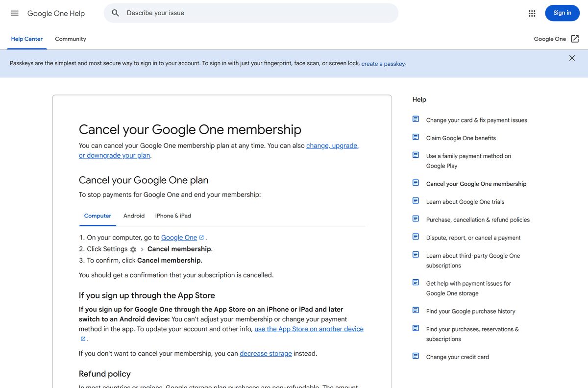The image size is (588, 388).
Task: Click the Help sidebar heading
Action: click(x=419, y=99)
